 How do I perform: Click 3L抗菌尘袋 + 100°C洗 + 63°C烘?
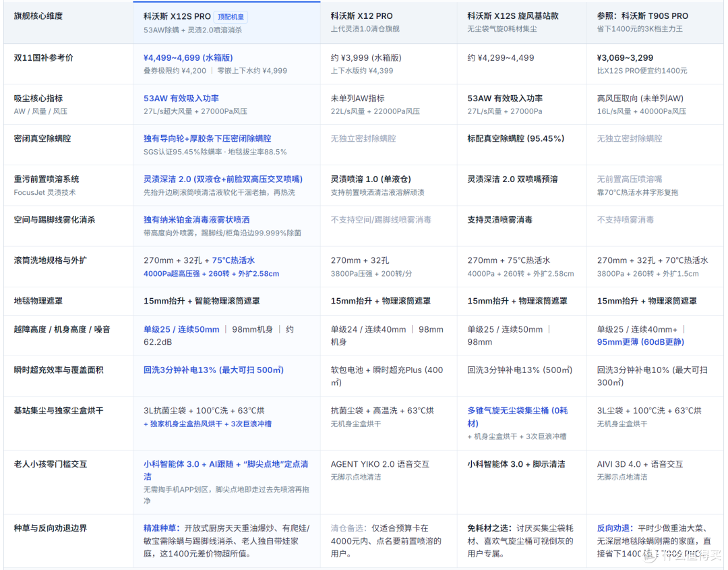click(204, 410)
